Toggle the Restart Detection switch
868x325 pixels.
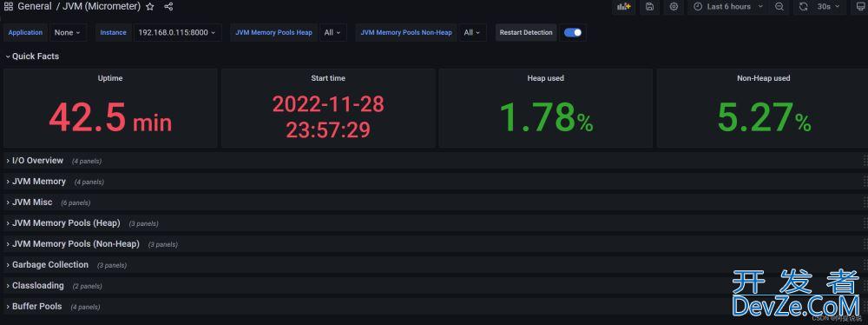(x=573, y=32)
